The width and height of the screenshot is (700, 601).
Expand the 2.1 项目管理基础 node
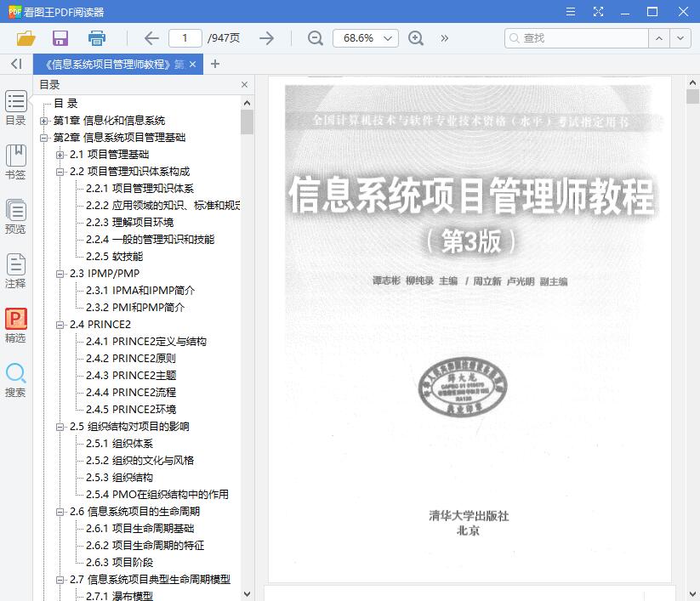click(60, 155)
